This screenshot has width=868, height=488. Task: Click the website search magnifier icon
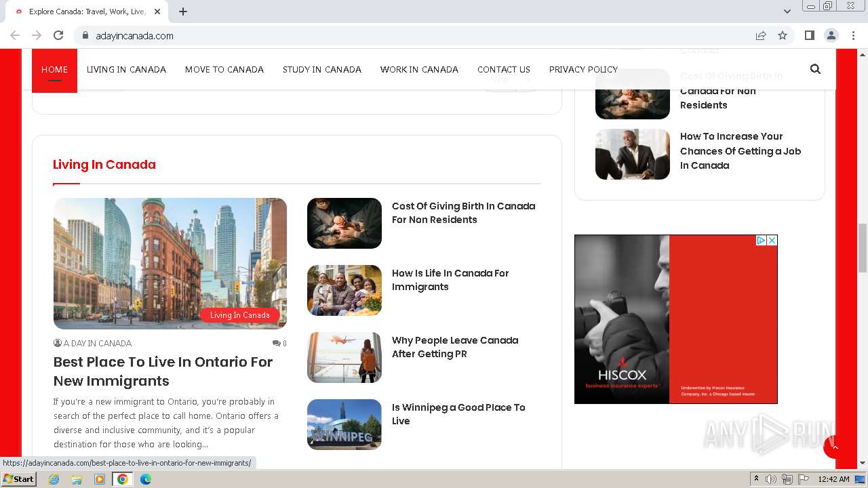(x=815, y=69)
